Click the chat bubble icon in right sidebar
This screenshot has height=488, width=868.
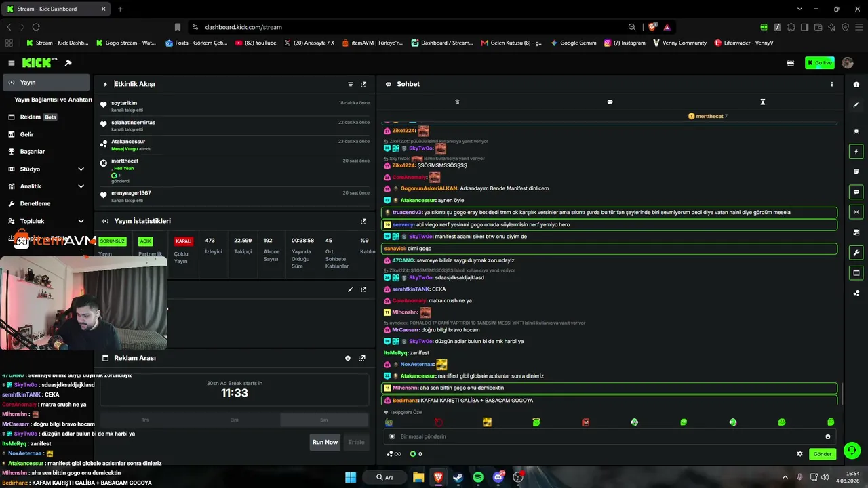pos(856,192)
